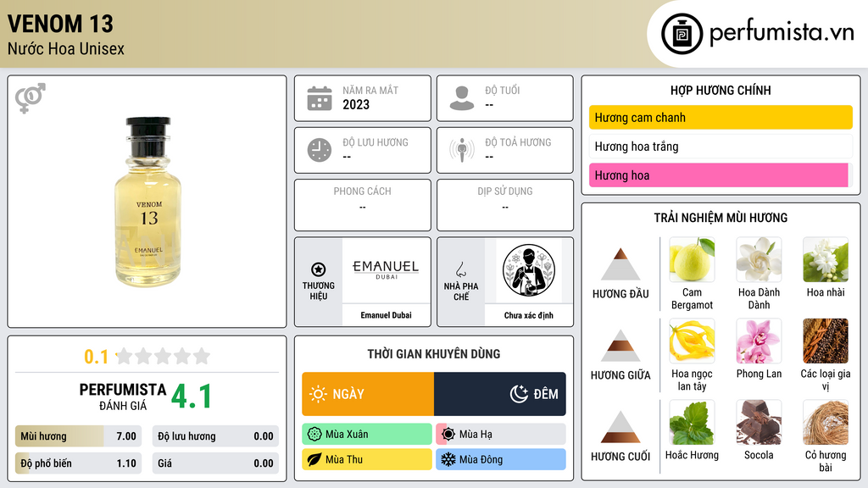The width and height of the screenshot is (868, 488).
Task: Select the Hương cam chanh accord bar
Action: [x=721, y=117]
